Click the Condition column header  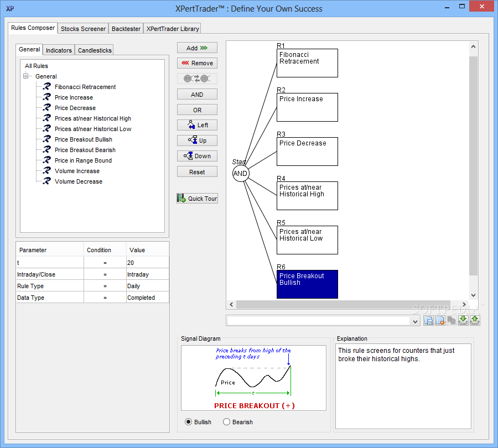105,250
